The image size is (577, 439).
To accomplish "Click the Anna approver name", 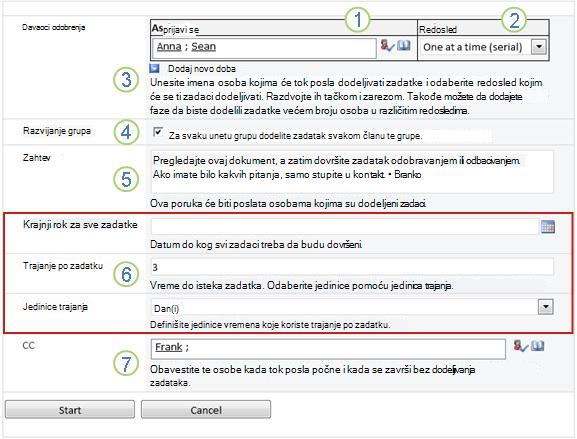I will [169, 47].
